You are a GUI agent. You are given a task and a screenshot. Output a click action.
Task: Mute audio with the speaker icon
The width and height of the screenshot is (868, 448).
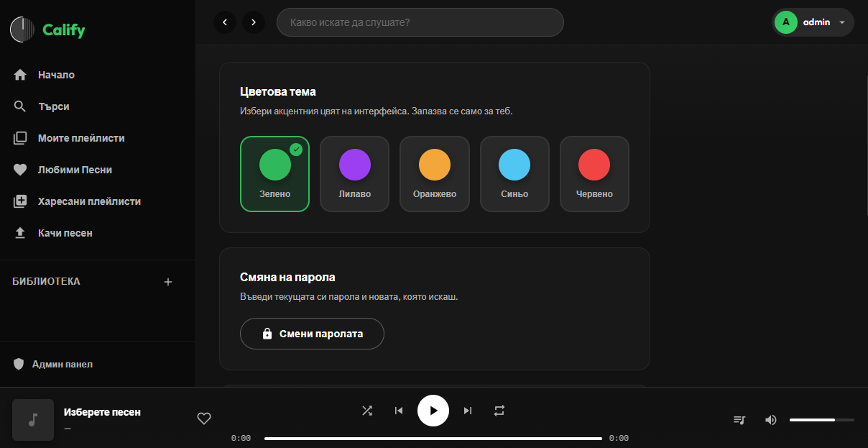(x=771, y=420)
